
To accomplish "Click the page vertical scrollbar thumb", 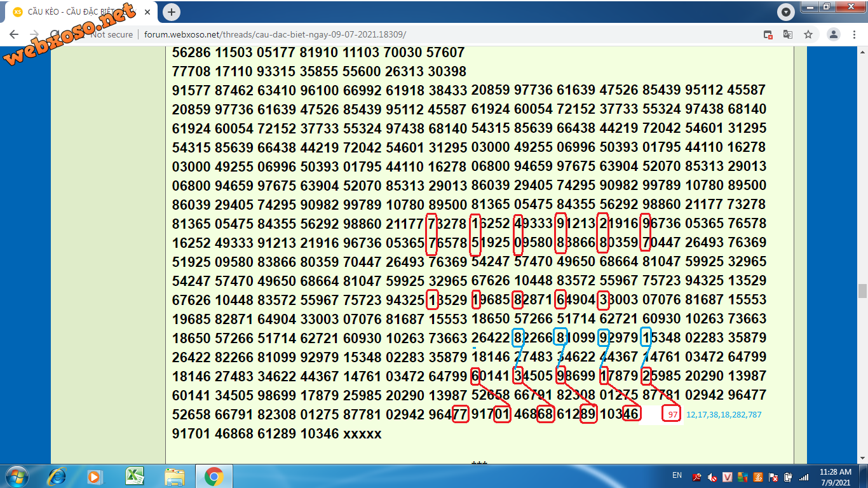I will click(862, 290).
